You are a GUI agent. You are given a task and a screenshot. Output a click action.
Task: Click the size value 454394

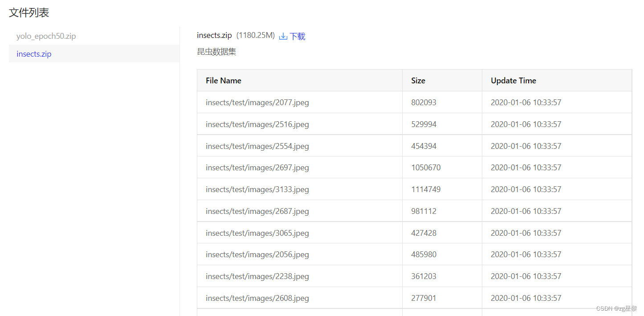(x=424, y=146)
